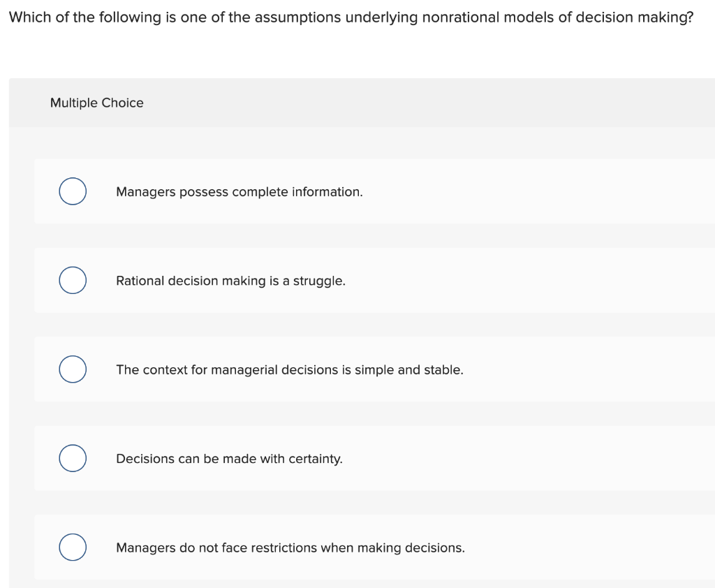Click the 'Multiple Choice' header label
This screenshot has width=715, height=588.
coord(97,103)
